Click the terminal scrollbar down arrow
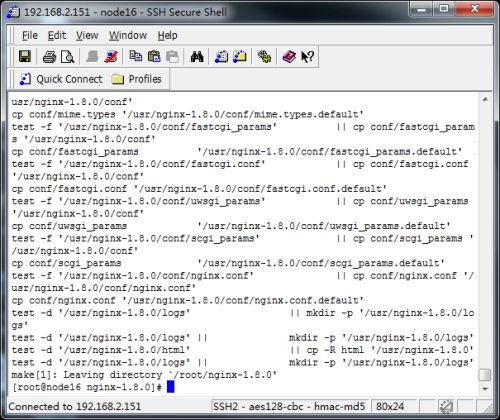This screenshot has width=500, height=420. (x=485, y=389)
